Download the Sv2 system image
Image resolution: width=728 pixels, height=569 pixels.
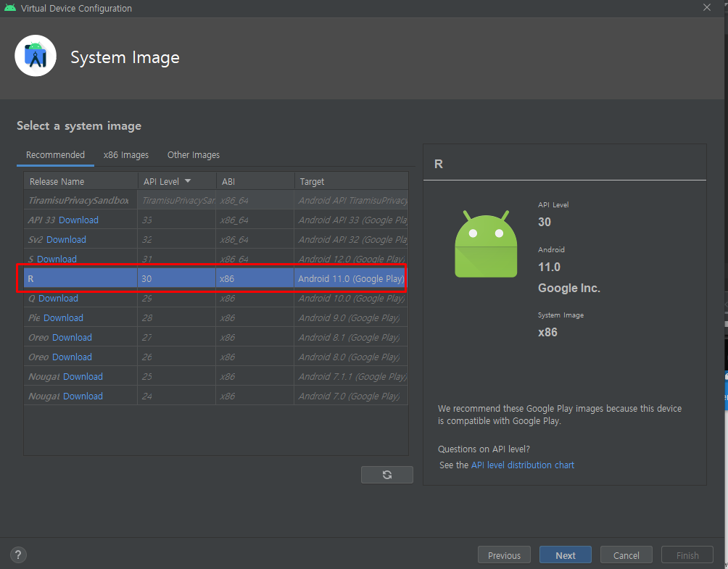click(x=67, y=239)
